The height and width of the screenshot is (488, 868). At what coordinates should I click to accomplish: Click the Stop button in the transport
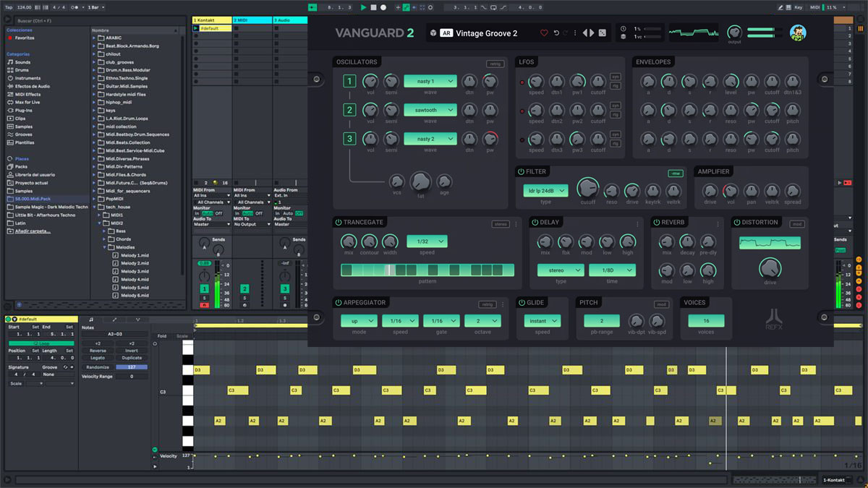(373, 7)
